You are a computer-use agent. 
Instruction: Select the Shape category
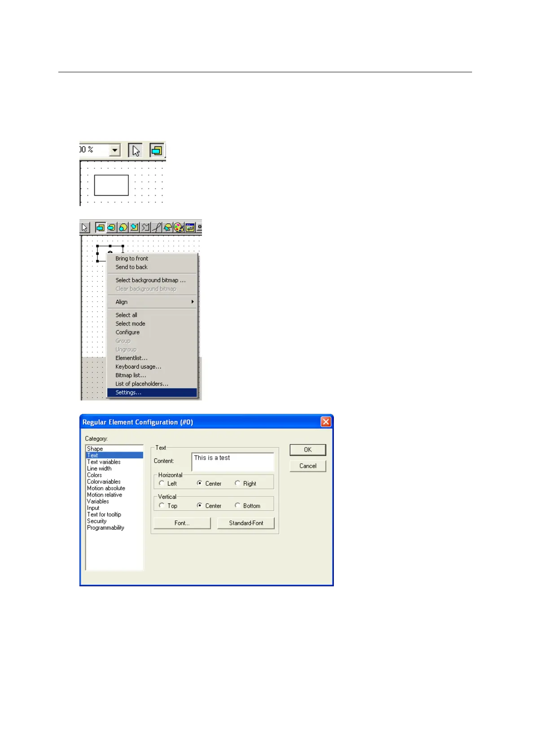114,448
